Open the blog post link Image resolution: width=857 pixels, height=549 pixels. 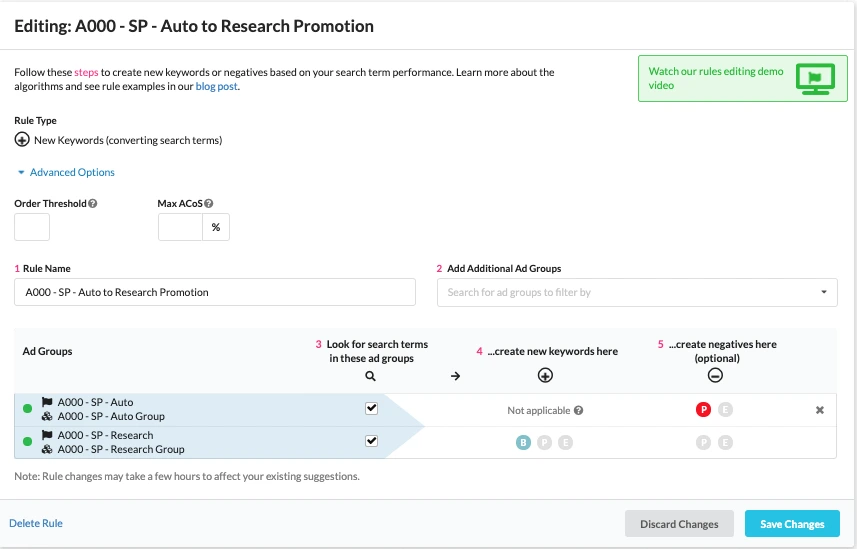pos(216,86)
